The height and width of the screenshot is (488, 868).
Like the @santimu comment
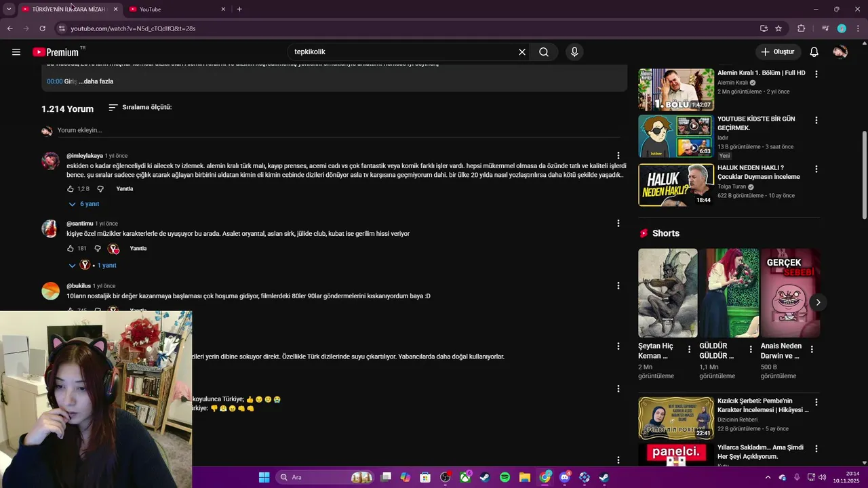[x=71, y=249]
